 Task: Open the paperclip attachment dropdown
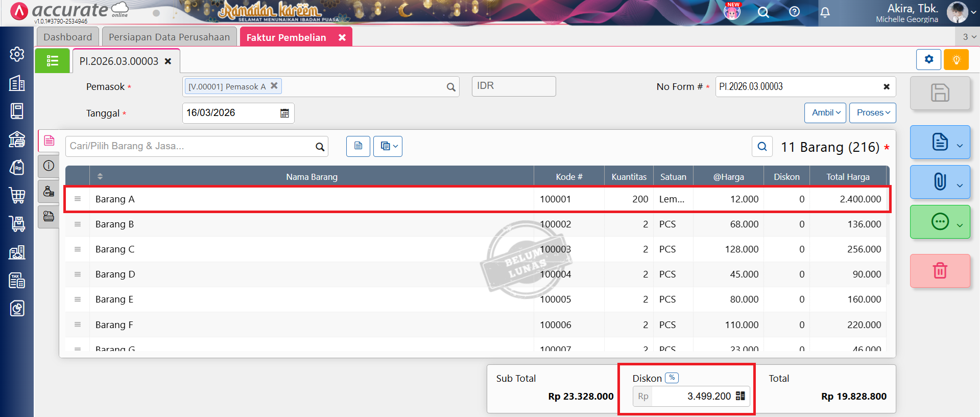pos(940,182)
